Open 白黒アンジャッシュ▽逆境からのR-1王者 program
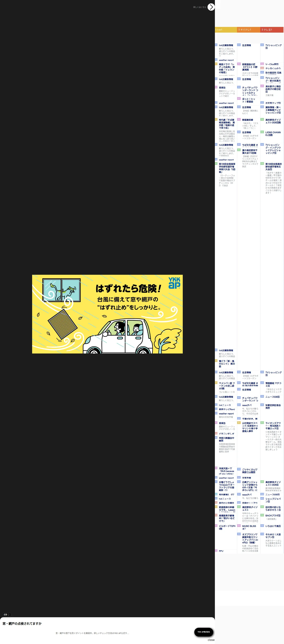This screenshot has height=644, width=284. pyautogui.click(x=250, y=486)
